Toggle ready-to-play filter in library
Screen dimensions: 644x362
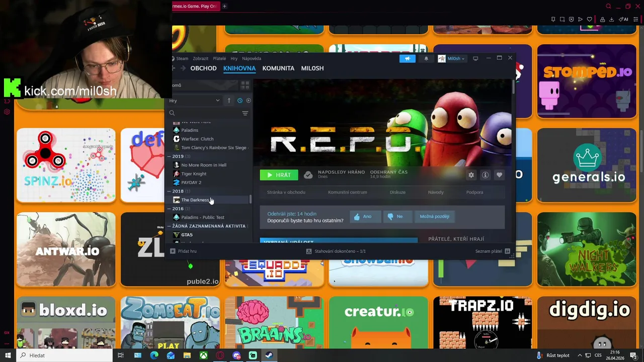(248, 101)
